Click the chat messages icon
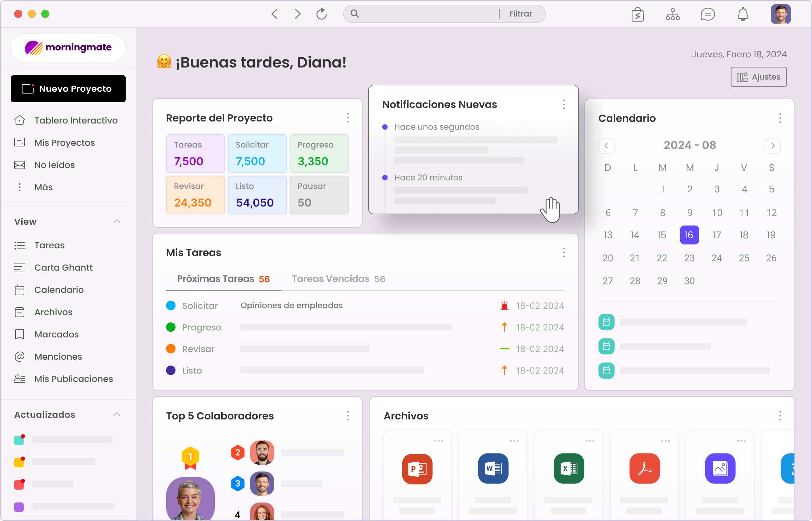The width and height of the screenshot is (812, 521). click(x=707, y=14)
